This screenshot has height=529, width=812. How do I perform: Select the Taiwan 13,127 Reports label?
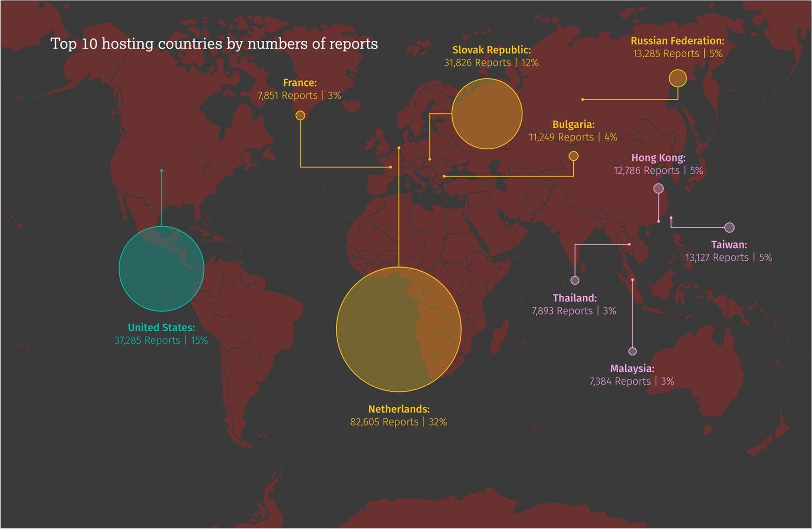pos(729,251)
